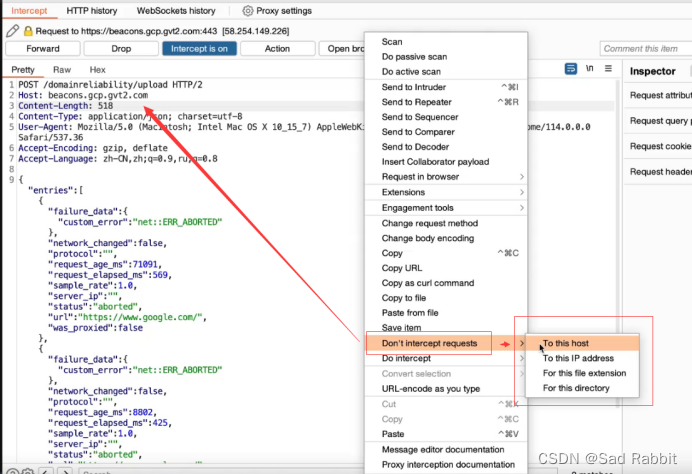The height and width of the screenshot is (474, 692).
Task: Choose For this file extension option
Action: click(582, 373)
